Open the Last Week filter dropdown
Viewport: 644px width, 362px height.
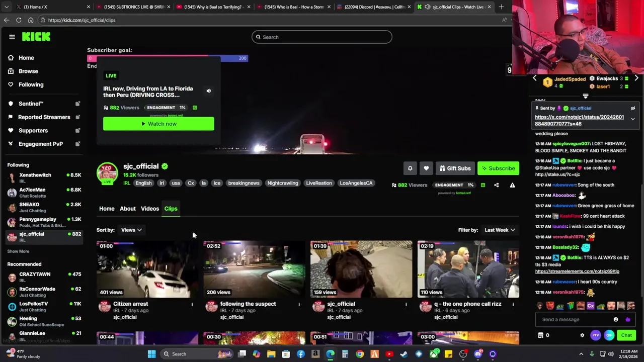pos(500,230)
